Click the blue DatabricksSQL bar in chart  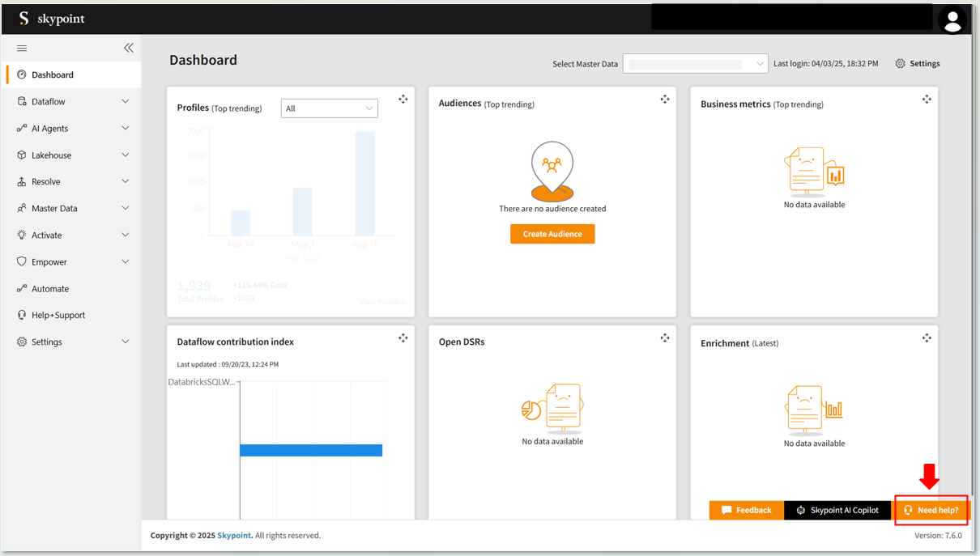click(x=311, y=451)
